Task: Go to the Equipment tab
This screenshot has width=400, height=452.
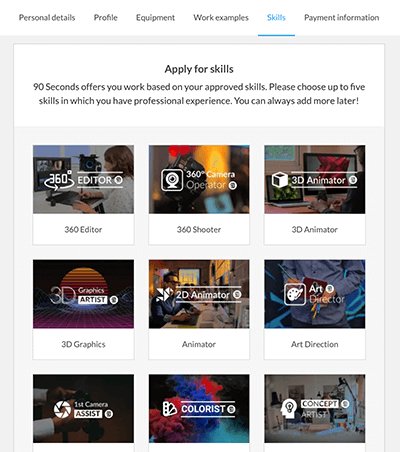Action: point(155,18)
